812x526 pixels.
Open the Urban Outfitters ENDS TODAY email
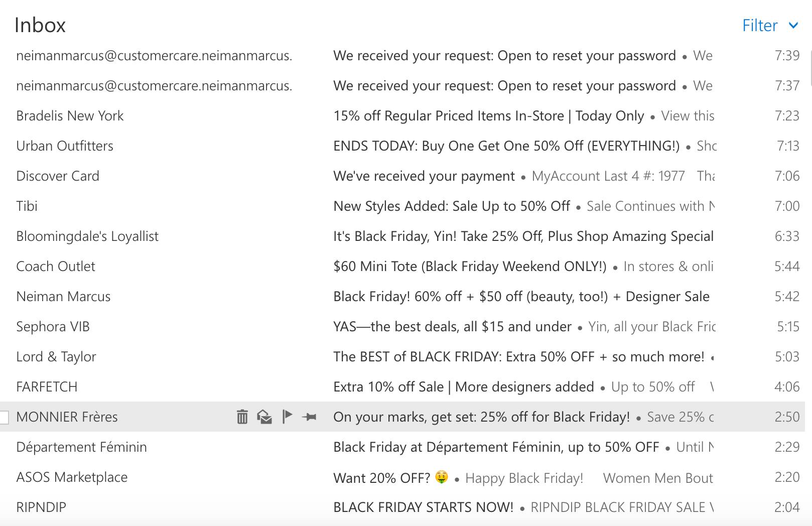pyautogui.click(x=506, y=146)
